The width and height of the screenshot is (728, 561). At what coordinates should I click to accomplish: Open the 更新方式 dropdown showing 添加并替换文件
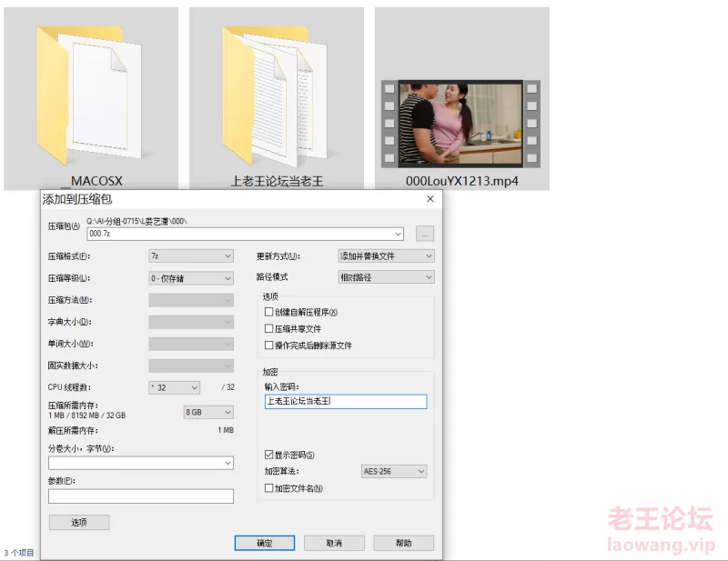click(x=386, y=256)
